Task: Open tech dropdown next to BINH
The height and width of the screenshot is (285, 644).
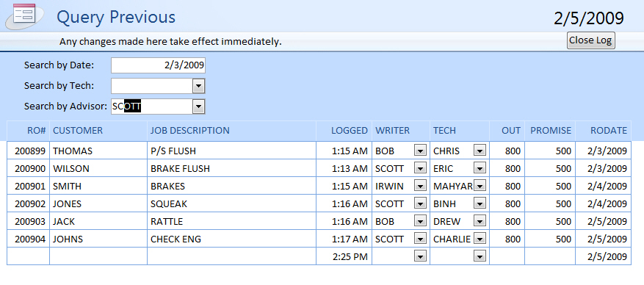Action: (480, 203)
